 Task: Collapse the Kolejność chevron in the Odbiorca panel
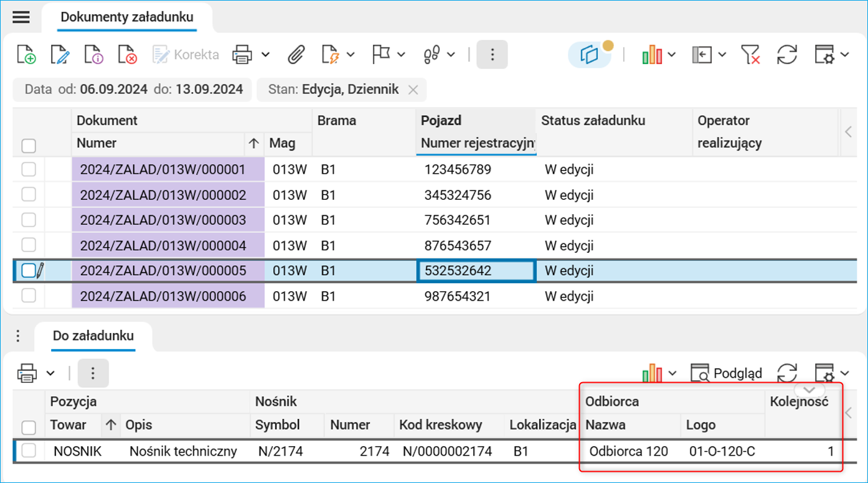point(809,388)
